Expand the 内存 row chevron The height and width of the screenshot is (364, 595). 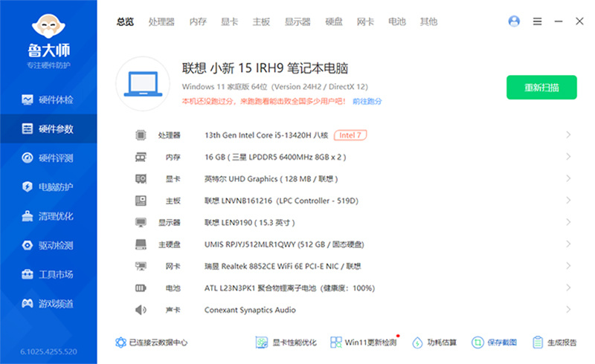click(568, 157)
